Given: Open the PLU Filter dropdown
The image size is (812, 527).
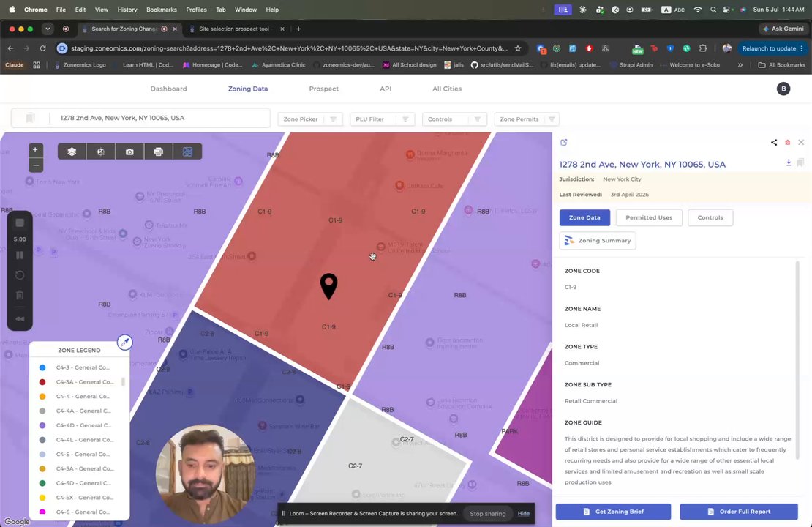Looking at the screenshot, I should pos(382,119).
